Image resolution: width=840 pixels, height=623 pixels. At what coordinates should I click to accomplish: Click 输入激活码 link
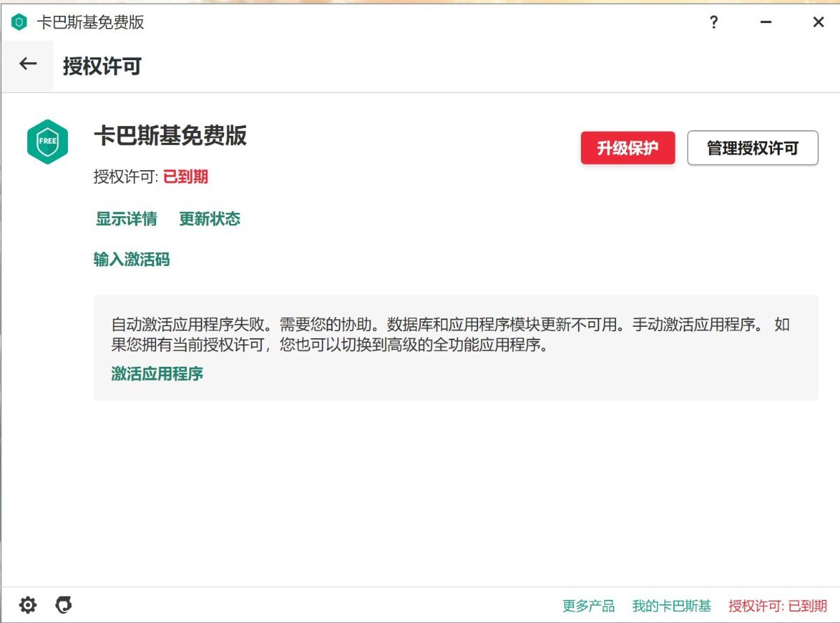[x=132, y=260]
